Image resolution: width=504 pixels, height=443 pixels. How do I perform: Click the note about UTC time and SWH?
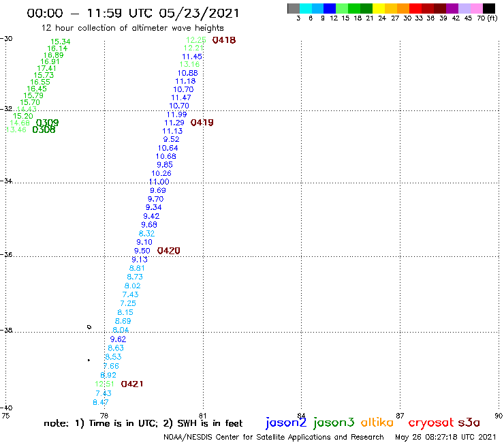click(143, 423)
